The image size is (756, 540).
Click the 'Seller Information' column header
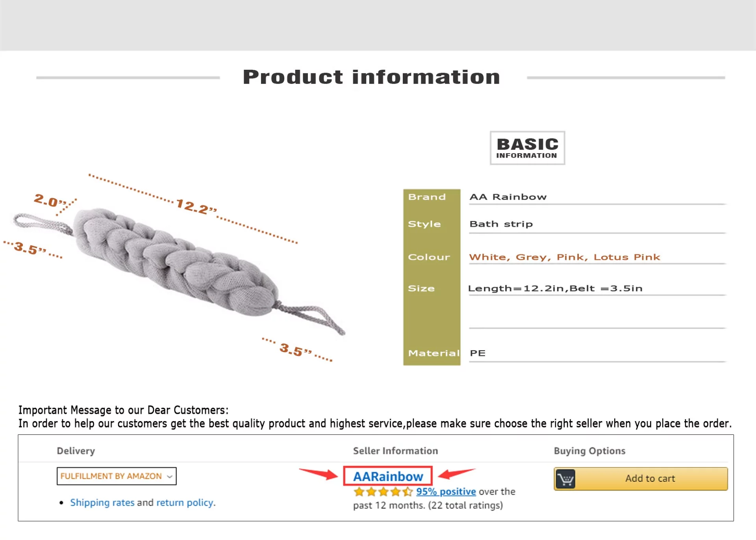(395, 451)
